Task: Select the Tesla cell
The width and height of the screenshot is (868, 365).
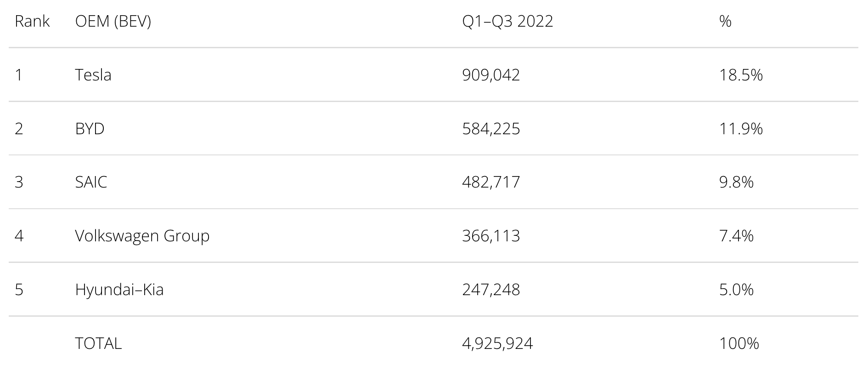Action: [93, 74]
